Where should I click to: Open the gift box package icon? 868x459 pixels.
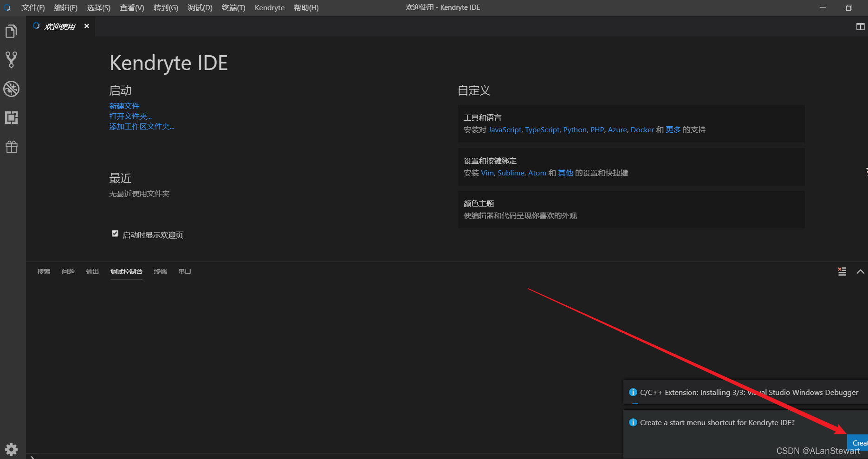tap(11, 147)
